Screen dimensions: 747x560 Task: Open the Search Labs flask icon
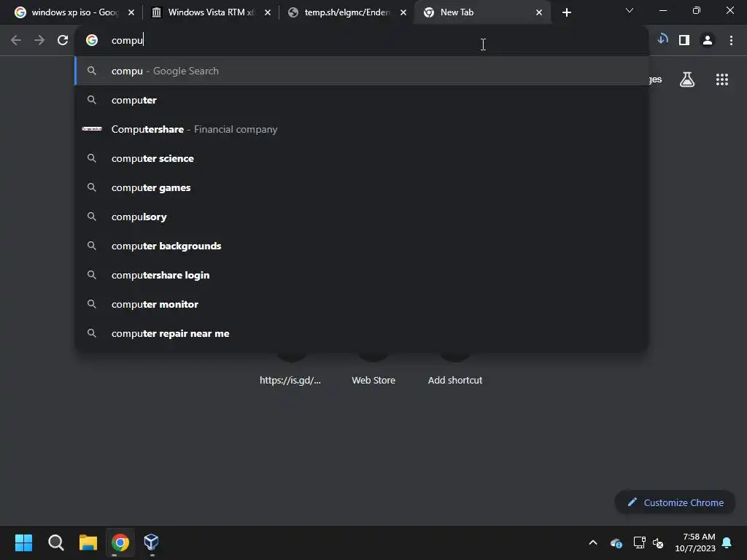[x=687, y=79]
